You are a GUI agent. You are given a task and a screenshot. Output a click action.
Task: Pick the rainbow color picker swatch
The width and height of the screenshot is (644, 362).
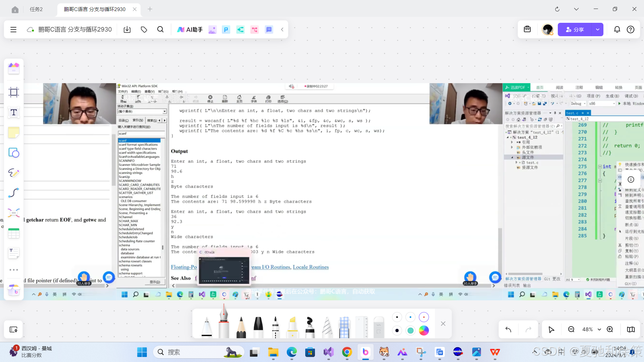pyautogui.click(x=424, y=330)
